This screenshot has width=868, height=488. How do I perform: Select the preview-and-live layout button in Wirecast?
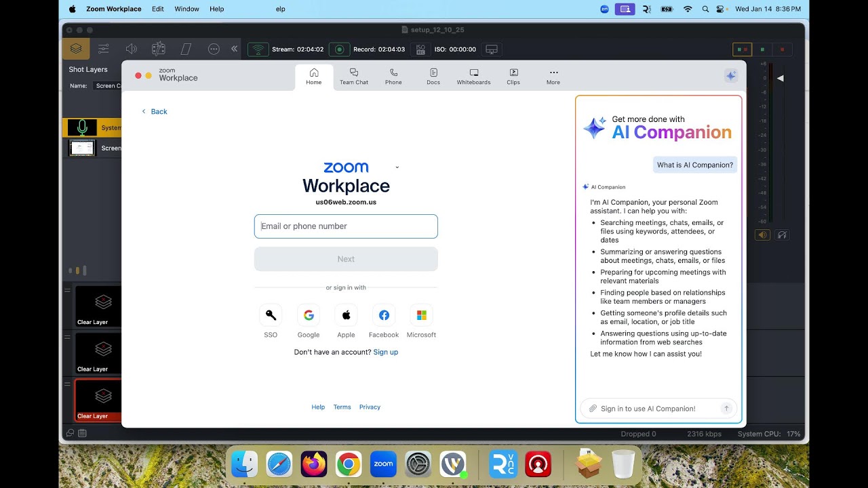pyautogui.click(x=743, y=49)
